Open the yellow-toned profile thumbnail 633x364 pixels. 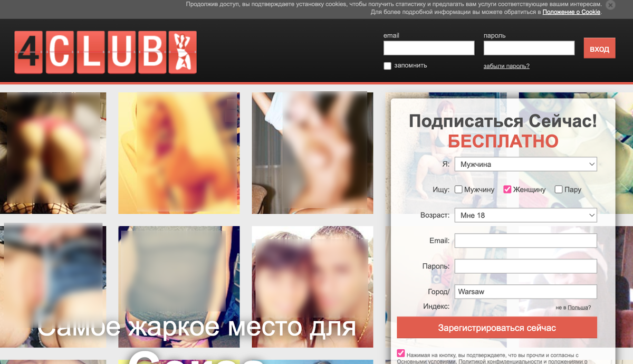point(179,153)
